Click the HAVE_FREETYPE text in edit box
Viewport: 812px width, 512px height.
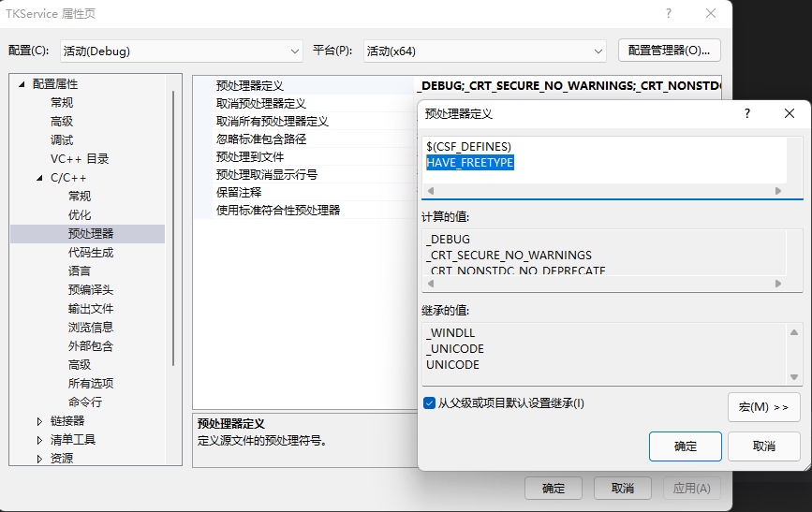[470, 163]
